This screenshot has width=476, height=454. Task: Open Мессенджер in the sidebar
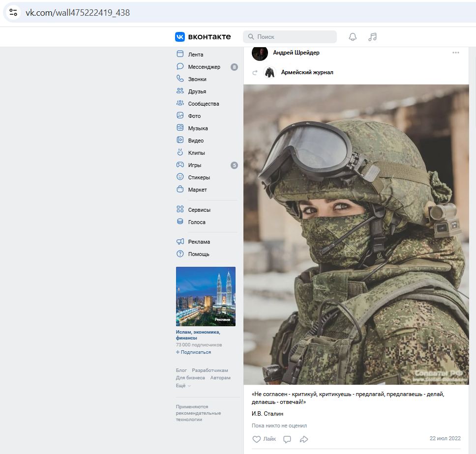(x=204, y=67)
